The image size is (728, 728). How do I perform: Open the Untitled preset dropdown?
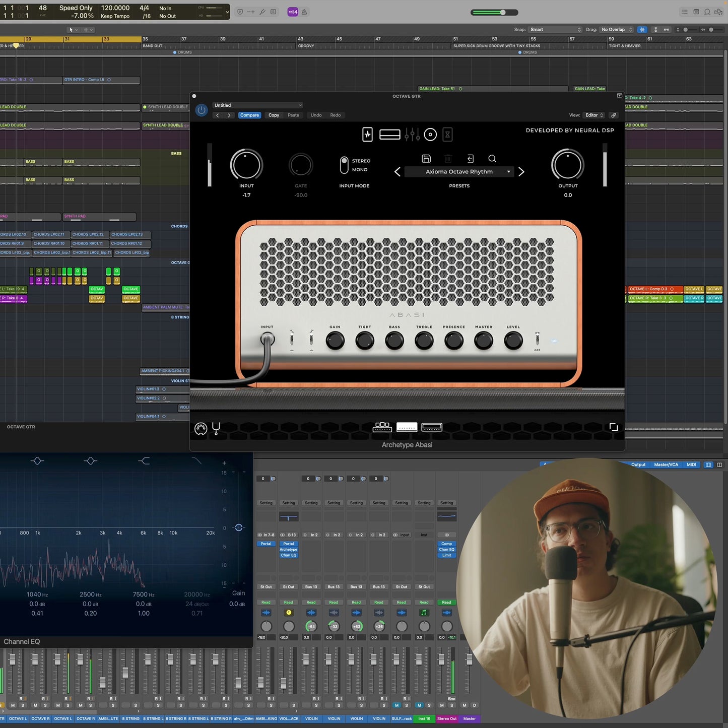258,105
